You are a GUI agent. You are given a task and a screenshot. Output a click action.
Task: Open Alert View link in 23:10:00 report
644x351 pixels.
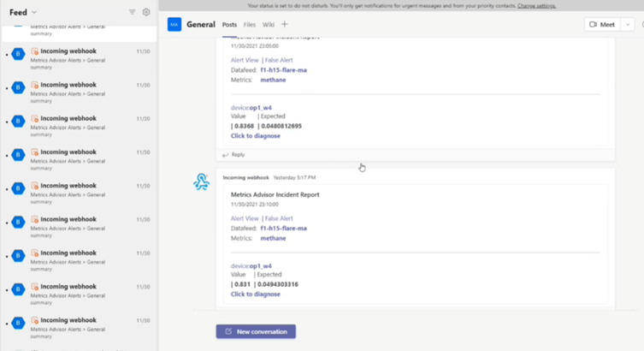(245, 218)
